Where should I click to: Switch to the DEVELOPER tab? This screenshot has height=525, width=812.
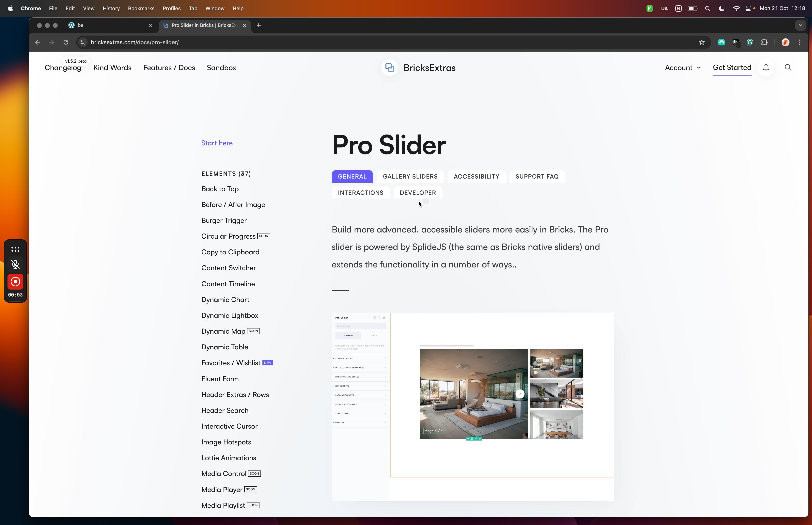point(418,193)
